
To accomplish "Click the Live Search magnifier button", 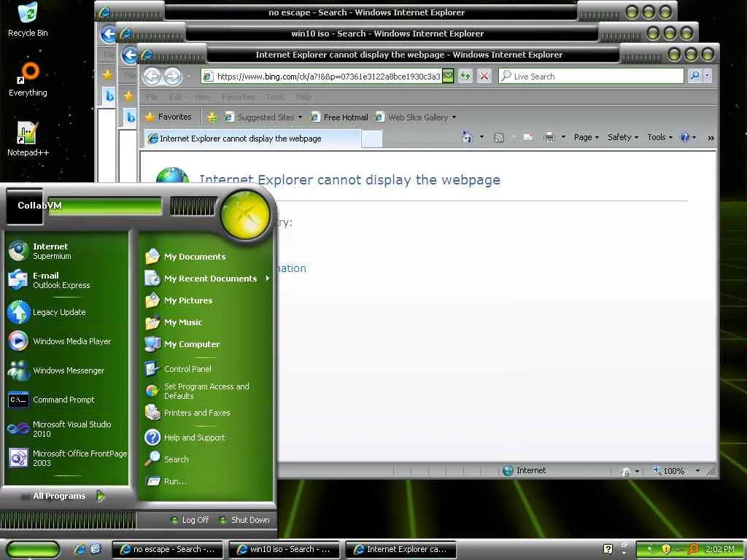I will (694, 76).
